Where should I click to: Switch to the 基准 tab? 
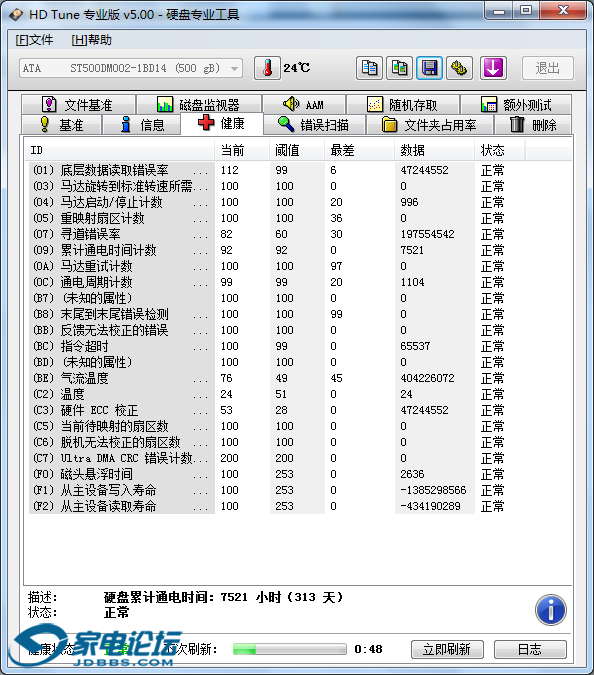pos(61,125)
